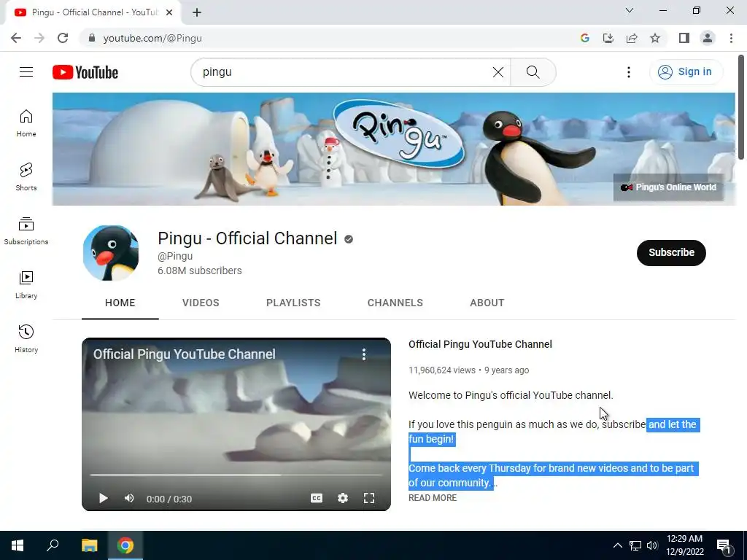
Task: Click the 11,960,624 views text
Action: (x=441, y=370)
